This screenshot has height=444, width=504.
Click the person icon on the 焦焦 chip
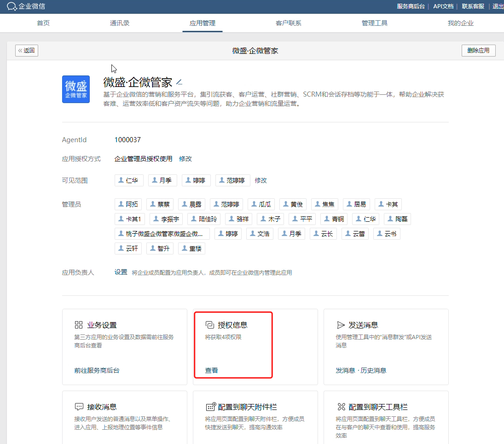point(318,204)
